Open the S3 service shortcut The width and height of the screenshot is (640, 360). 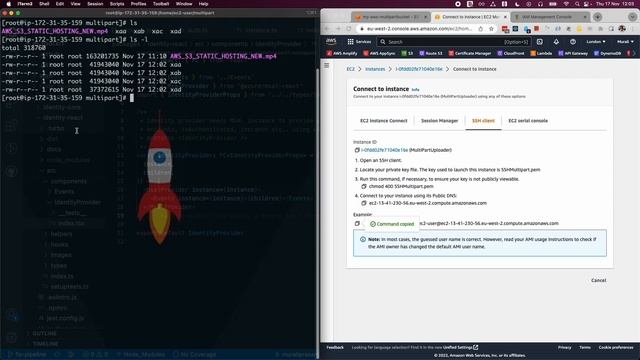tap(407, 53)
